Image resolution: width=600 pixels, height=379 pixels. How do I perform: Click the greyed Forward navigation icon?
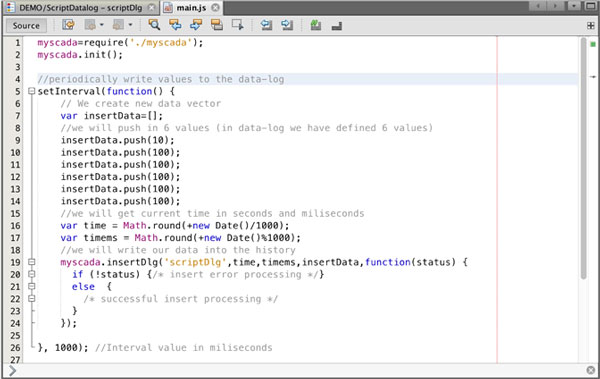point(118,25)
